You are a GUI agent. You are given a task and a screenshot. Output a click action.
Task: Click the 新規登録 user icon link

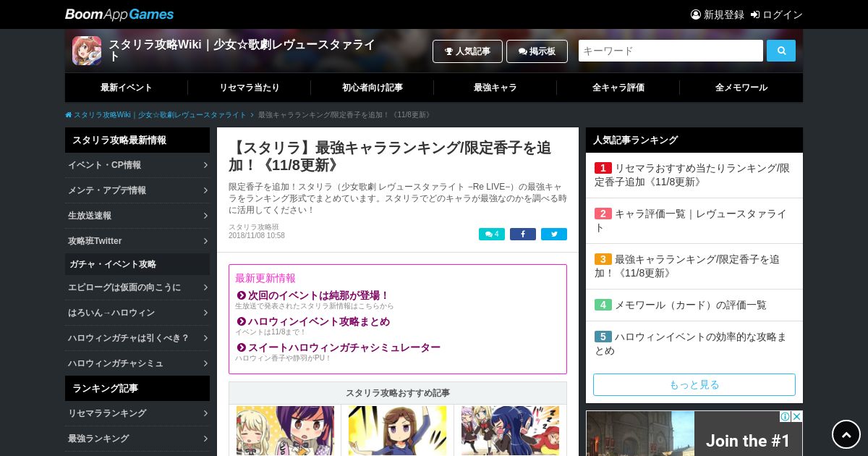(718, 14)
